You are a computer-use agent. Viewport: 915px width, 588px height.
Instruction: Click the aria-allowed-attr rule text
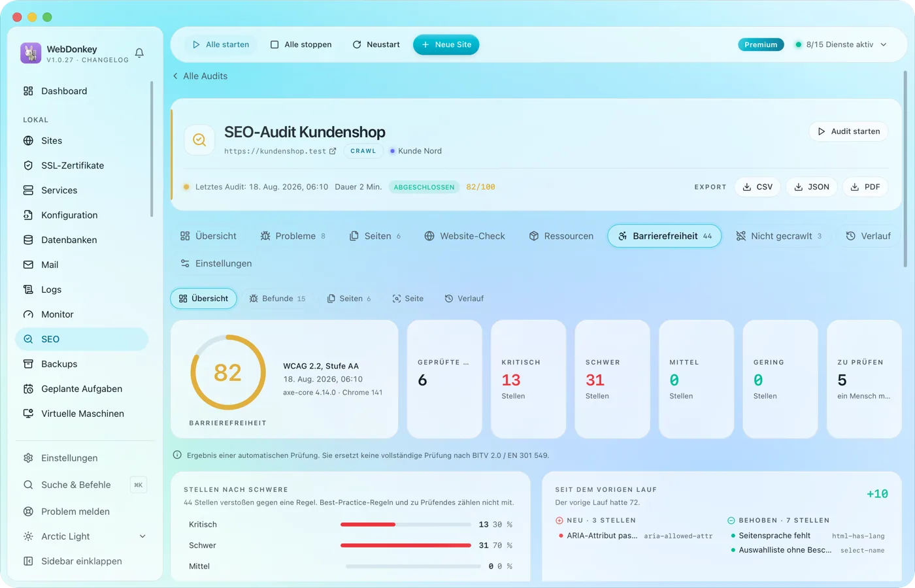tap(678, 536)
